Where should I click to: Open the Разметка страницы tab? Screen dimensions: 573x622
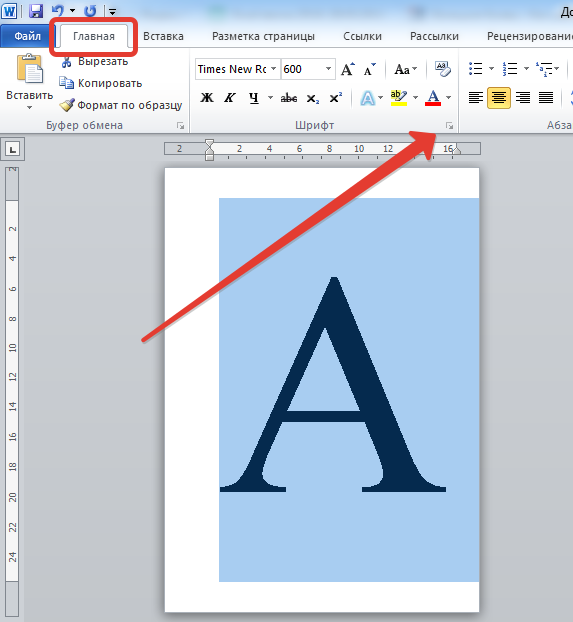pos(263,36)
